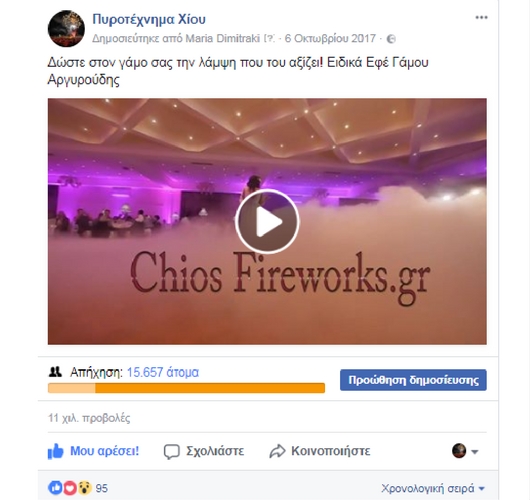Viewport: 530px width, 500px height.
Task: Click the thumbs-up like icon
Action: pyautogui.click(x=55, y=451)
